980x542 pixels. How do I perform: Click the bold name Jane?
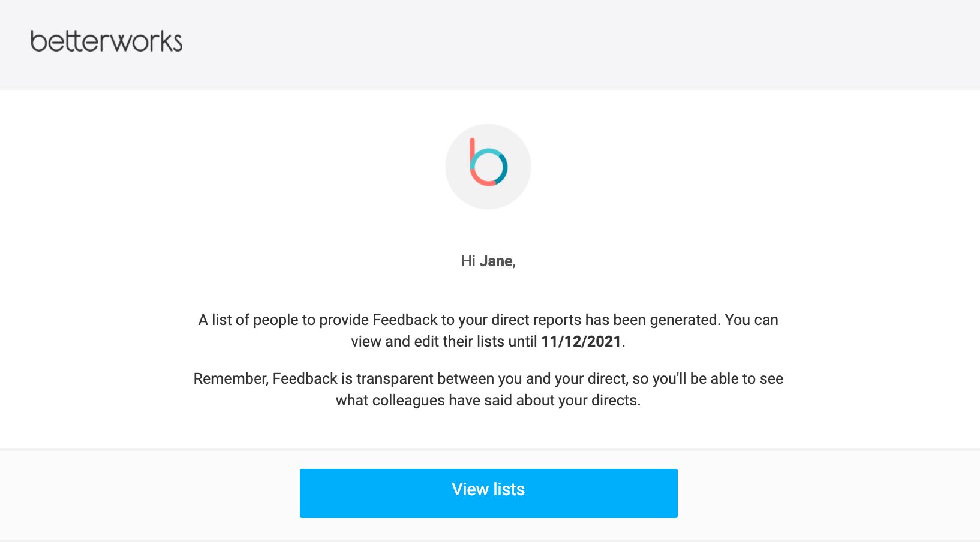(x=496, y=261)
